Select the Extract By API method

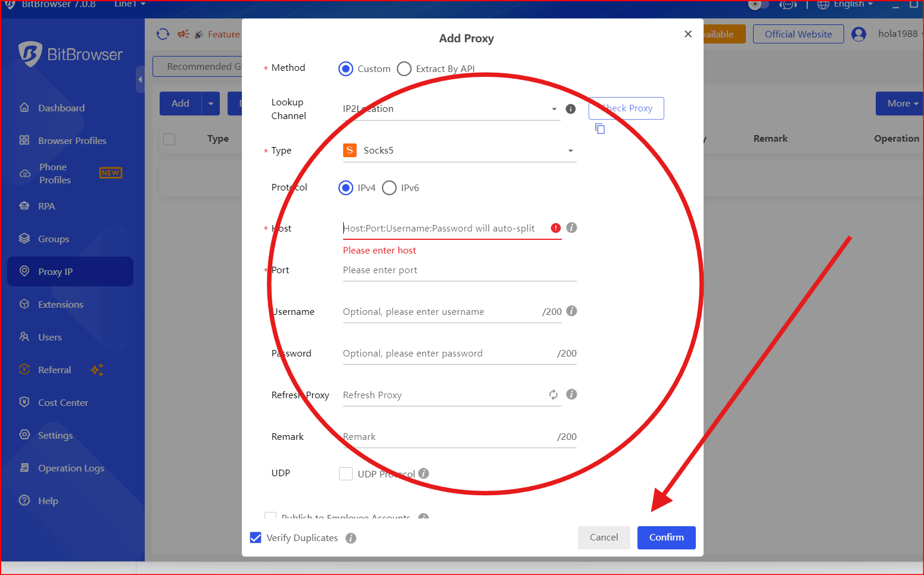[x=405, y=69]
